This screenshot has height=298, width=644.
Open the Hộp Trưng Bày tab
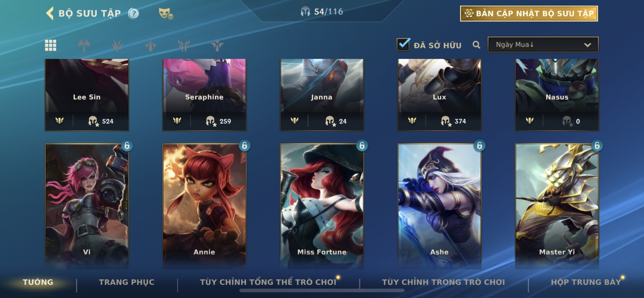click(x=586, y=282)
